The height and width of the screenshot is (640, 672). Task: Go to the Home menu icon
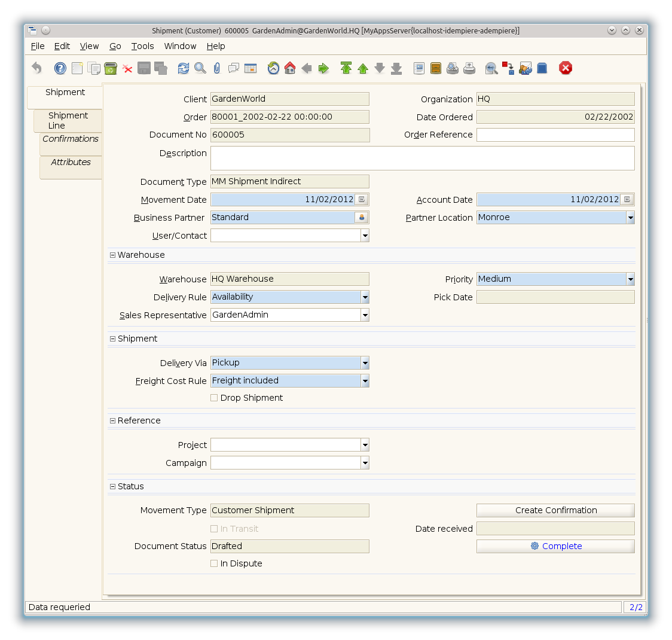tap(290, 68)
